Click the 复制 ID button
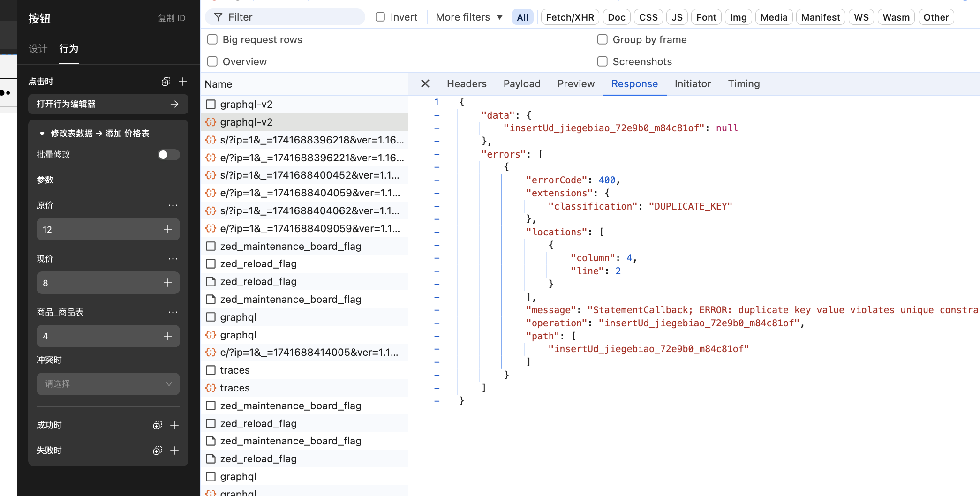980x496 pixels. click(172, 18)
